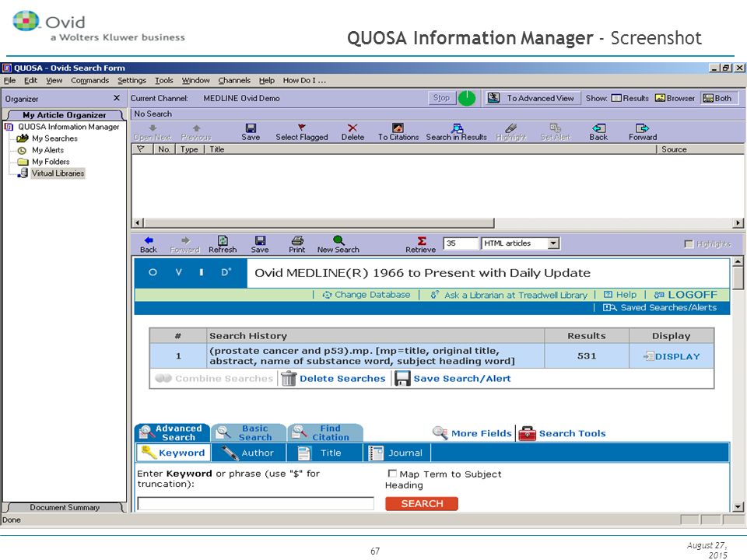The image size is (747, 560).
Task: Click the results toolbar Forward arrow
Action: tap(642, 128)
